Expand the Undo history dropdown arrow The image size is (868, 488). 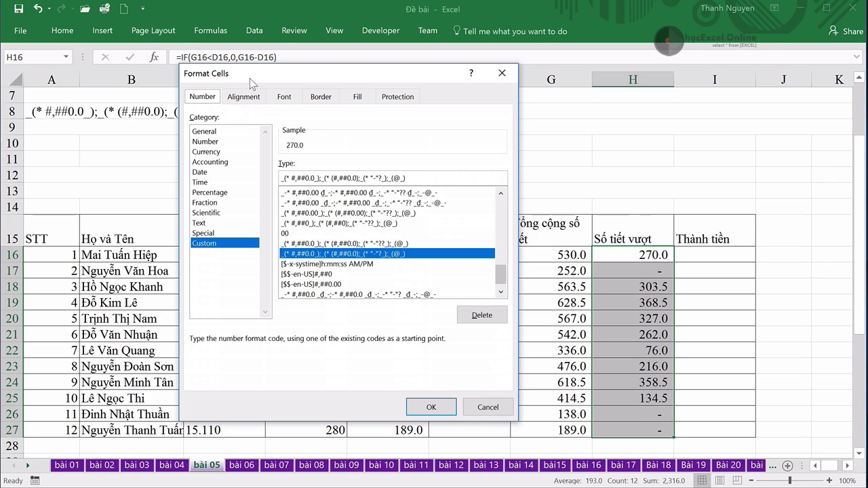tap(47, 8)
